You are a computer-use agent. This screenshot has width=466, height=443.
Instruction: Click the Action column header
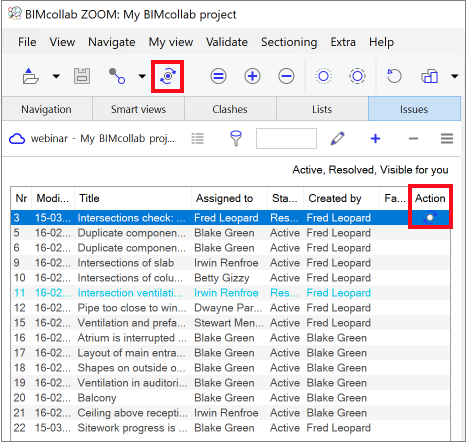(430, 198)
